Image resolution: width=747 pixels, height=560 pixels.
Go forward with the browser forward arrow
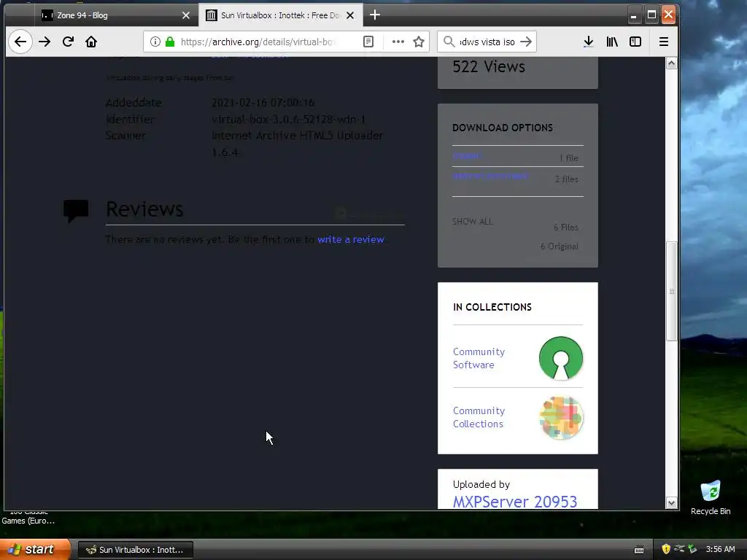click(44, 42)
